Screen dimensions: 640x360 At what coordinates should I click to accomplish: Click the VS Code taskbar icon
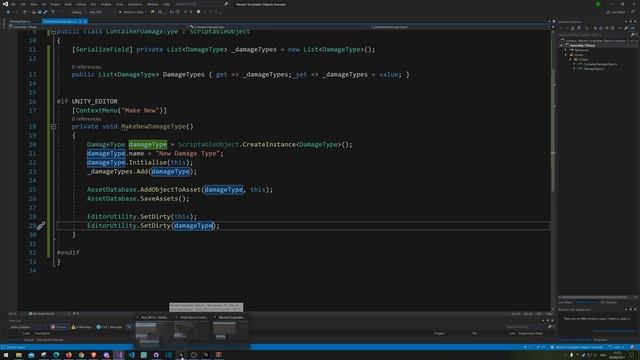131,355
